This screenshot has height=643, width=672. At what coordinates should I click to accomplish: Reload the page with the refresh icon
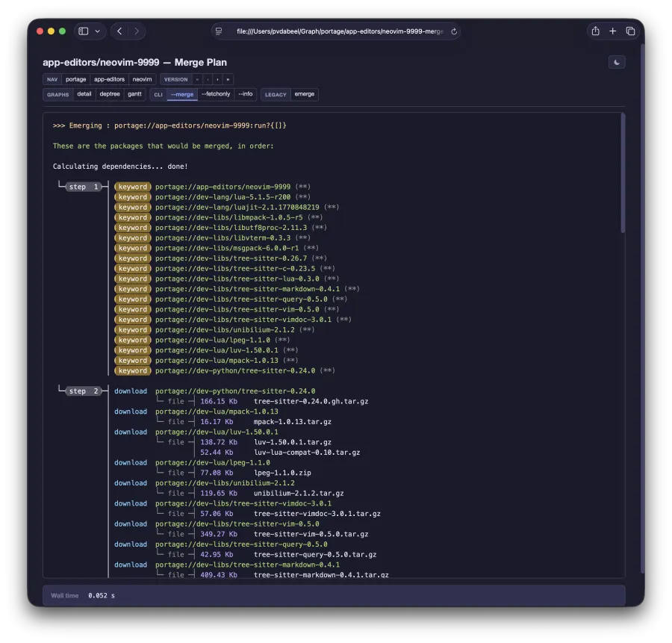coord(454,31)
